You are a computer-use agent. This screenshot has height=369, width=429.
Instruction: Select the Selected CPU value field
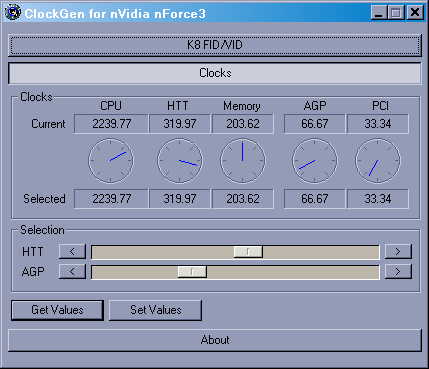(x=111, y=199)
